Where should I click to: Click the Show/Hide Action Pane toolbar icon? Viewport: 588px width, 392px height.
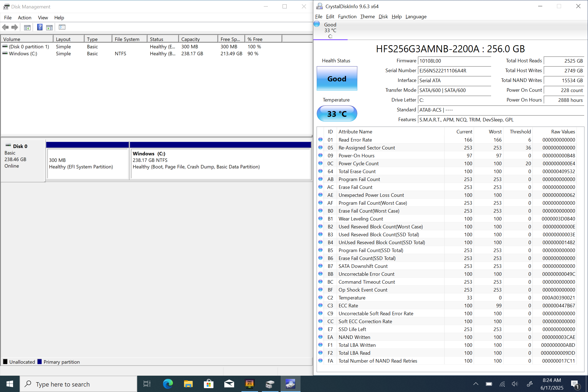click(x=49, y=27)
